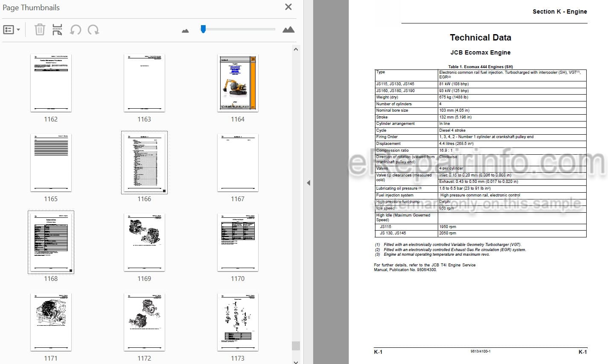View page 1173 exploded diagram thumbnail
The height and width of the screenshot is (364, 608).
click(x=238, y=322)
